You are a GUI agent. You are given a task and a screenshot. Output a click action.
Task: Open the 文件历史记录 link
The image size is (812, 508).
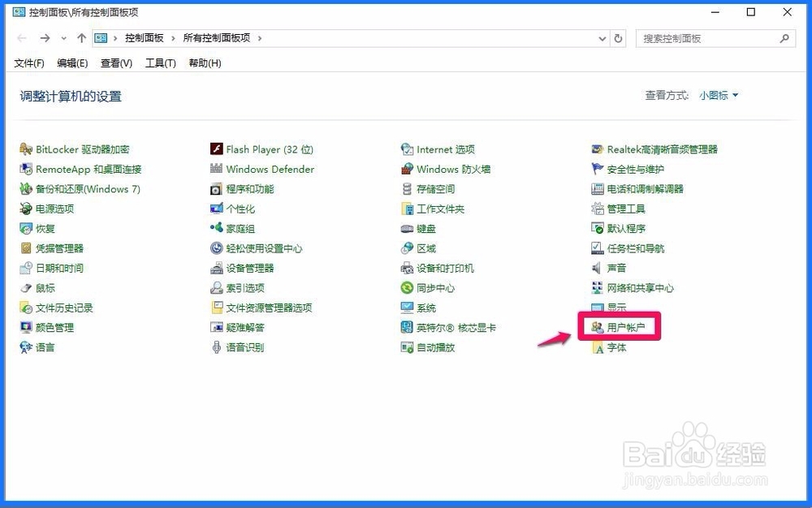click(x=64, y=308)
